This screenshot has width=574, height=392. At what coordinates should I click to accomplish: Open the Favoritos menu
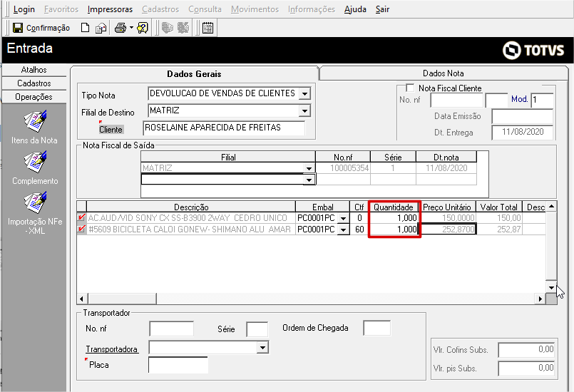tap(61, 9)
